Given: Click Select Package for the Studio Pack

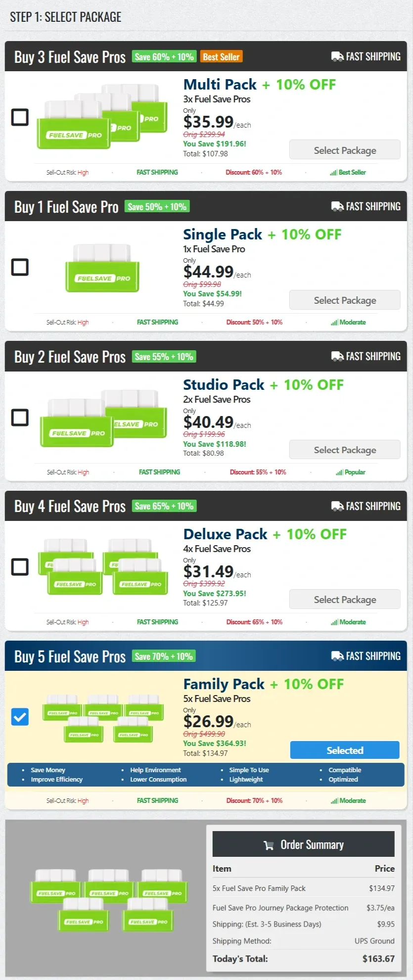Looking at the screenshot, I should coord(344,449).
